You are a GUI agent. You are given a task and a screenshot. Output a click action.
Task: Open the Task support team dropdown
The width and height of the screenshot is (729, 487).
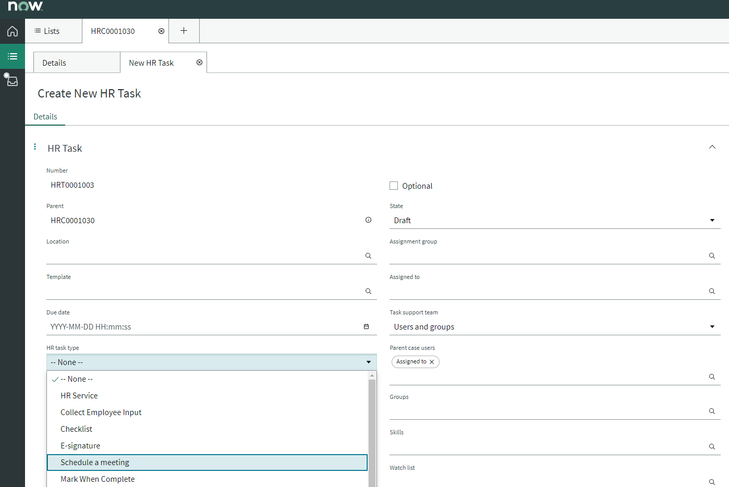[x=555, y=327]
